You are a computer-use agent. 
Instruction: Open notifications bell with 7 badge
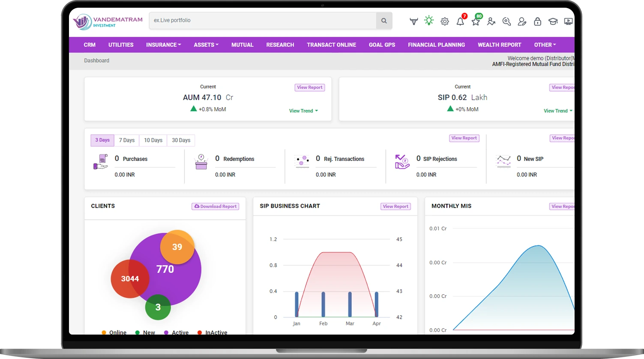point(461,20)
